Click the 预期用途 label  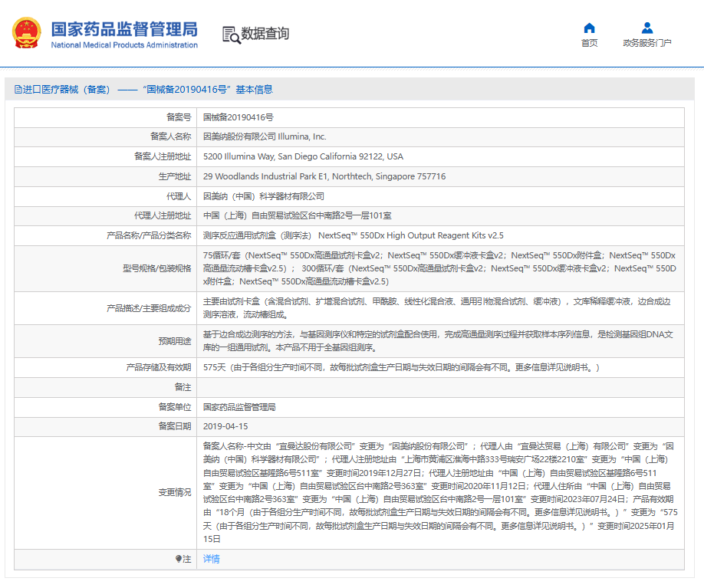[x=175, y=341]
